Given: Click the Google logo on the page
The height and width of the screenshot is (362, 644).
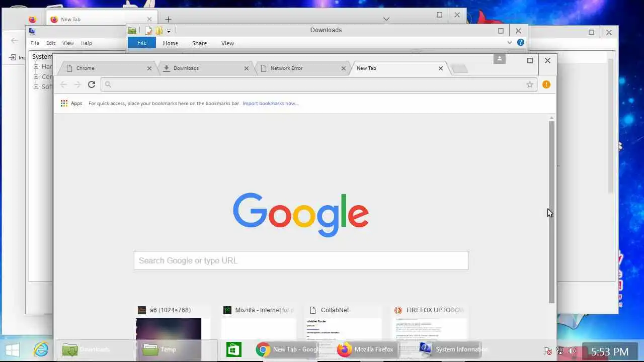Looking at the screenshot, I should point(301,215).
